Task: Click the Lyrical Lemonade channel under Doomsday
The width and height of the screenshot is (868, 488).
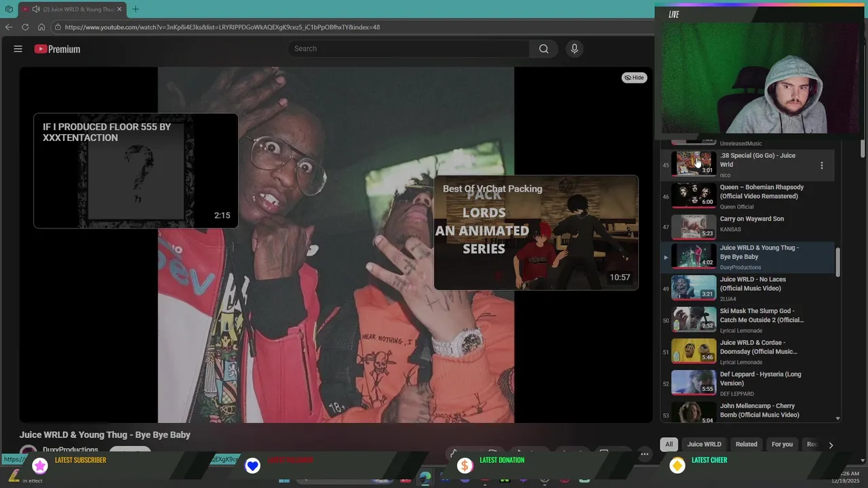Action: point(741,363)
